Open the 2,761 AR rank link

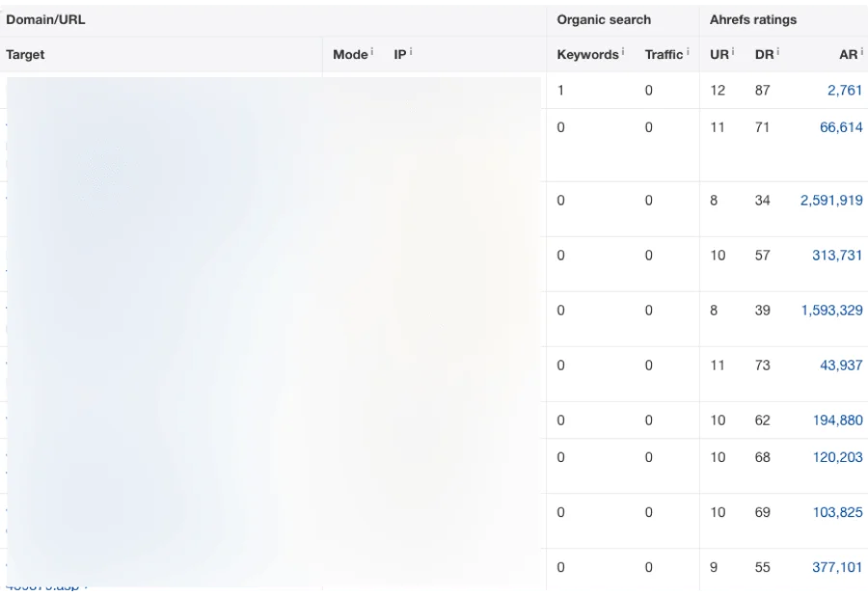click(x=845, y=91)
